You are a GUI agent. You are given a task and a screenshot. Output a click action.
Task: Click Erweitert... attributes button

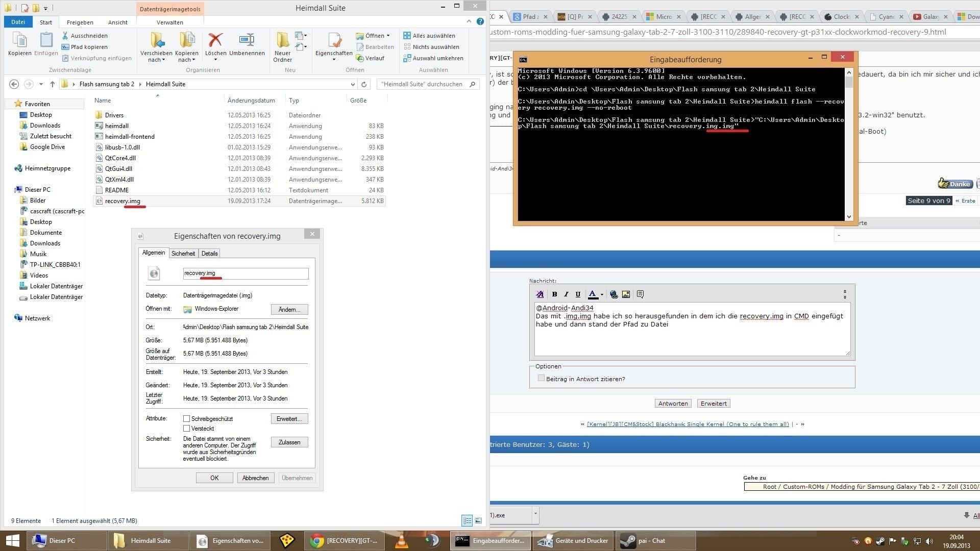click(289, 419)
